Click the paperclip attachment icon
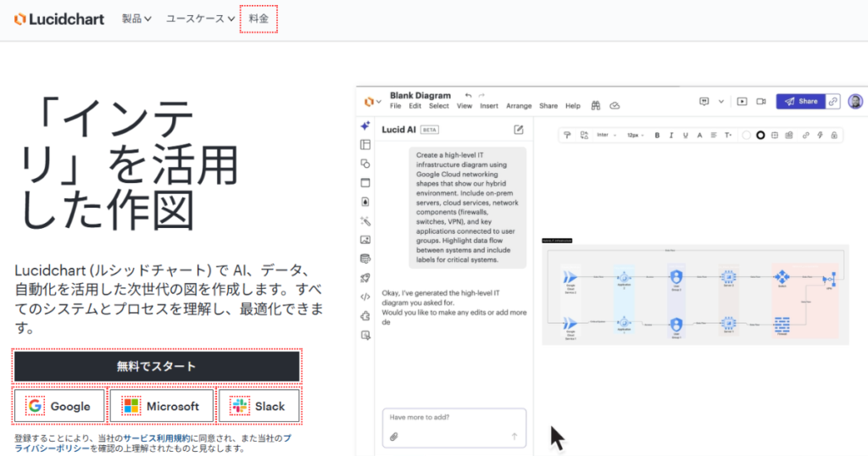This screenshot has height=456, width=868. coord(393,437)
